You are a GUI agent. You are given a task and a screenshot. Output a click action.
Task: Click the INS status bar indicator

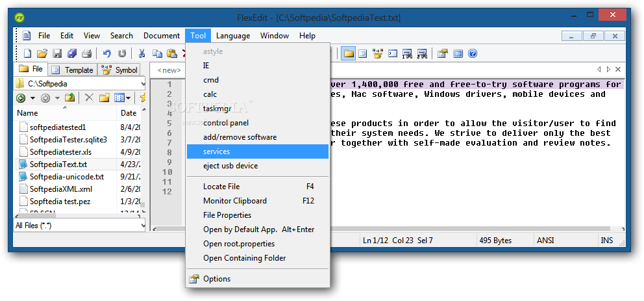(x=606, y=241)
